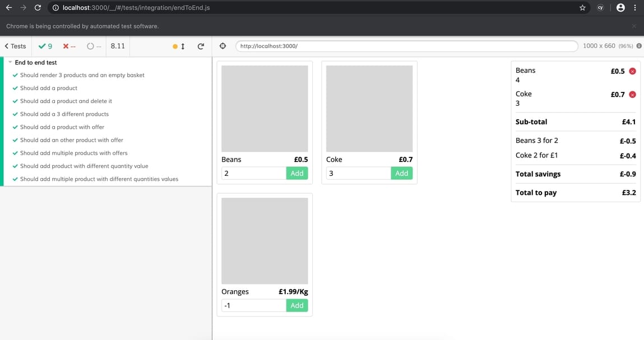
Task: Open the Chrome three-dot menu
Action: click(635, 8)
